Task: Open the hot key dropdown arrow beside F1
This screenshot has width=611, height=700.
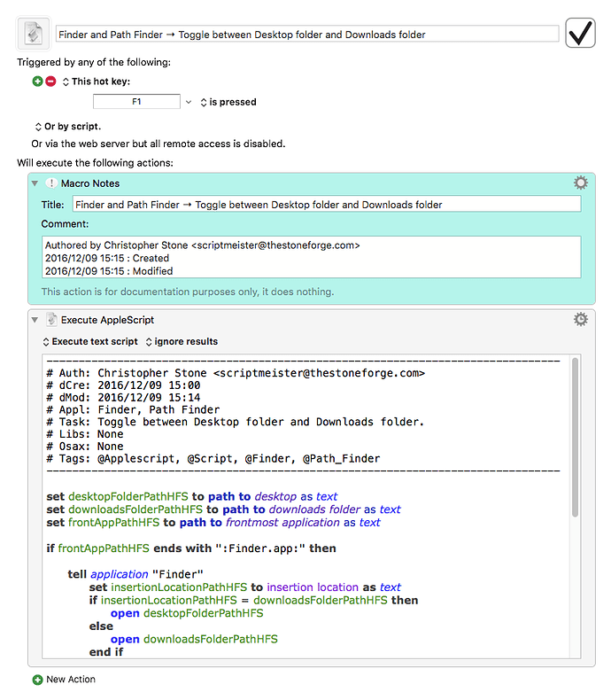Action: click(x=189, y=102)
